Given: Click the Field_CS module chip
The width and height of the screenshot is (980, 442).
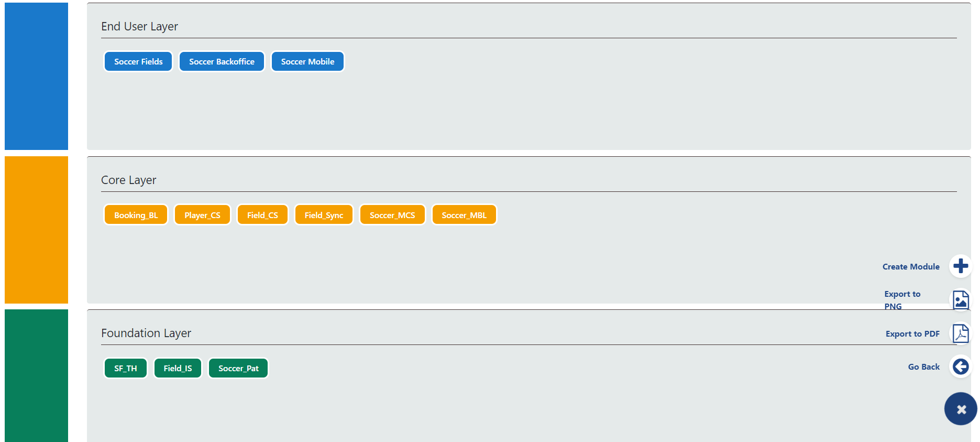Looking at the screenshot, I should (262, 215).
